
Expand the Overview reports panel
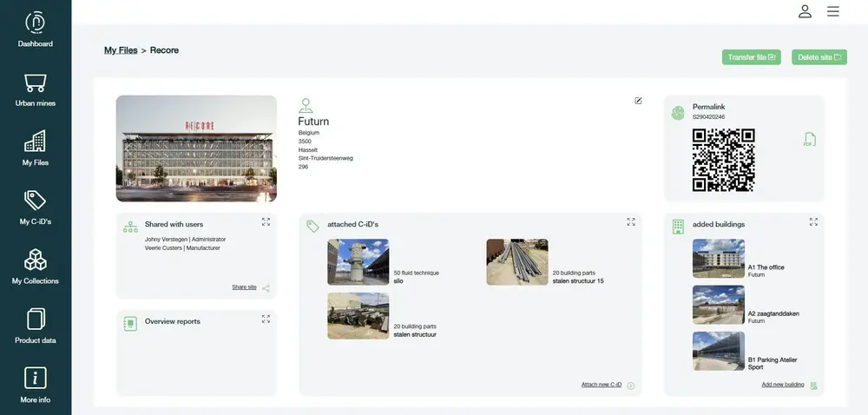pyautogui.click(x=266, y=319)
